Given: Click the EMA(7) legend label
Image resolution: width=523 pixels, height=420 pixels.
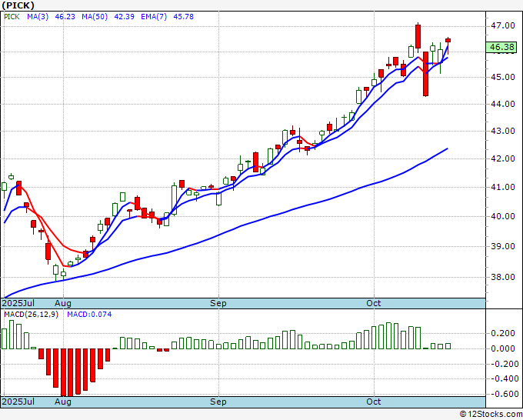Looking at the screenshot, I should [x=154, y=17].
